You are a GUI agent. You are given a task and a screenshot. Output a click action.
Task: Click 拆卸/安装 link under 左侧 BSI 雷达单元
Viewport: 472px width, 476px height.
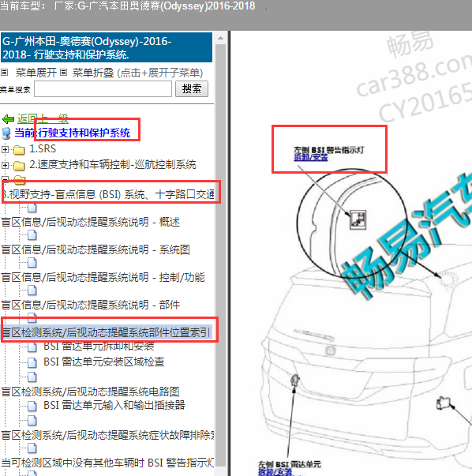click(275, 471)
